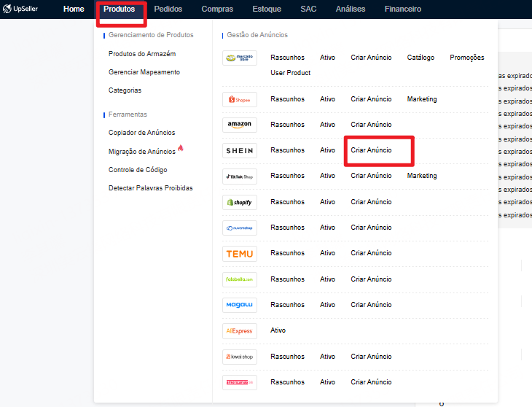Open Detectar Palavras Proibidas
The height and width of the screenshot is (407, 532).
[150, 188]
